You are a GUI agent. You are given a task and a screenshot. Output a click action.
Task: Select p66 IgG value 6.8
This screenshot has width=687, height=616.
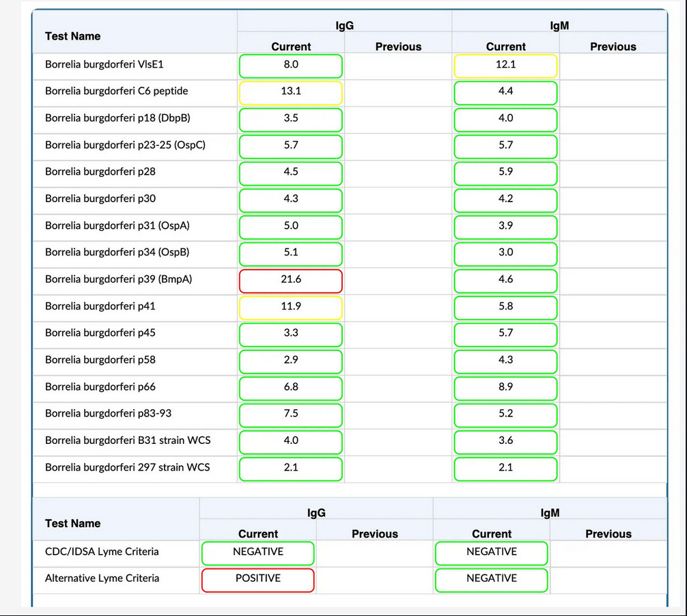(x=291, y=389)
